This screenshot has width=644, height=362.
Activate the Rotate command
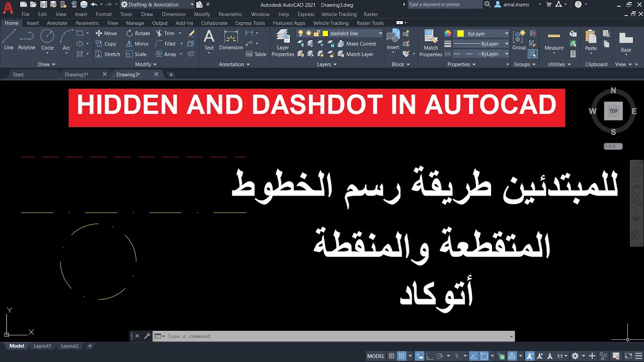(x=138, y=33)
